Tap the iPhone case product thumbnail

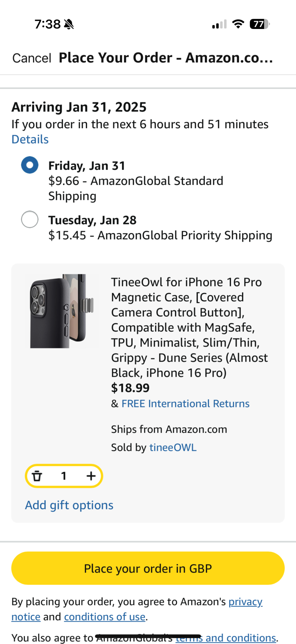point(62,311)
